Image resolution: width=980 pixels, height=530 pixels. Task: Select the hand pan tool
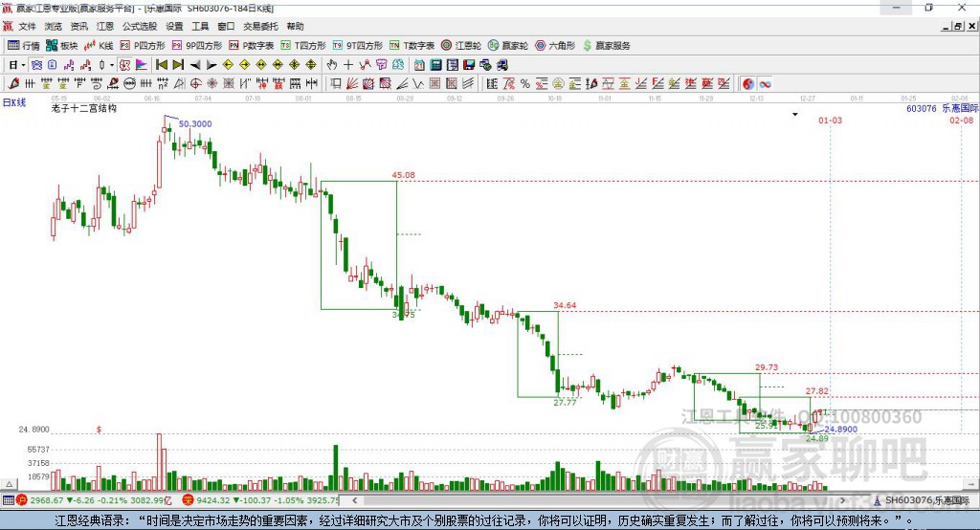point(331,64)
